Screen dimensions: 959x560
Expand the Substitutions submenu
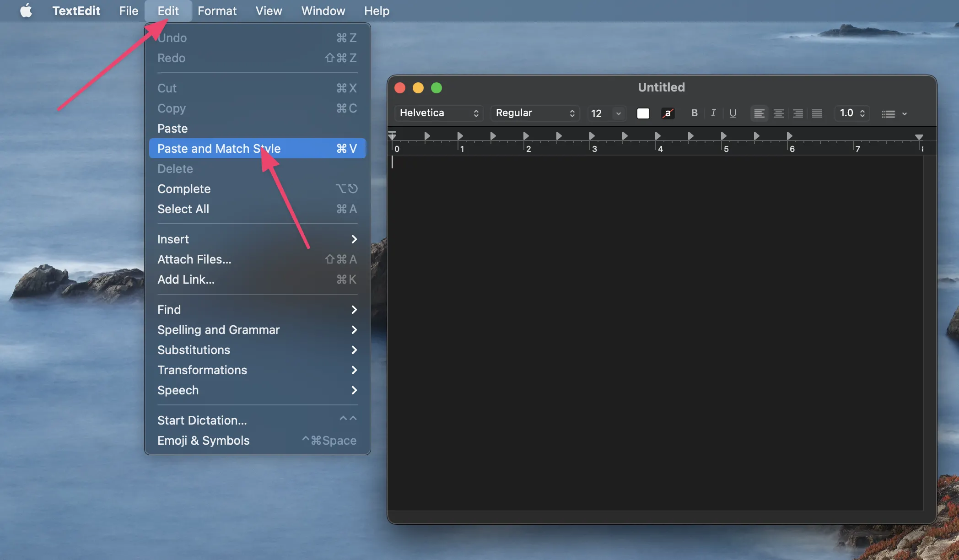(x=257, y=350)
